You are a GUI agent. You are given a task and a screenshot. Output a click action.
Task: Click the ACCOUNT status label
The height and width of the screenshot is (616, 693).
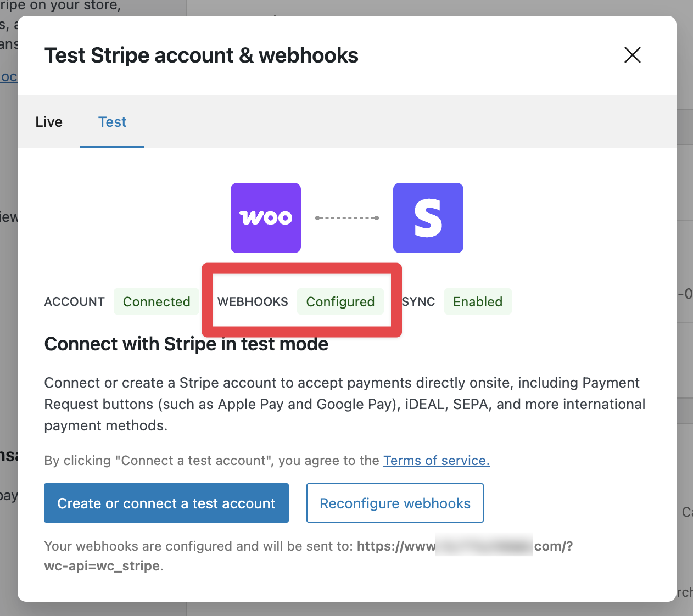point(74,301)
